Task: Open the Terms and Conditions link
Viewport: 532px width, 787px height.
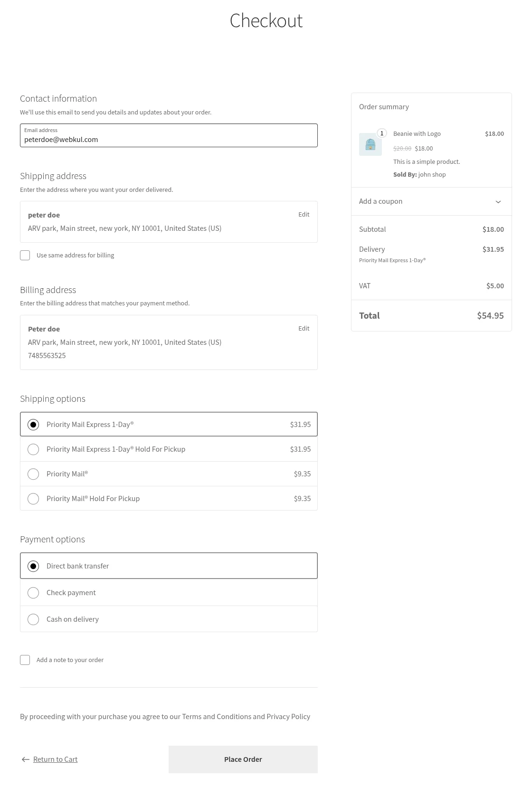Action: [x=216, y=717]
